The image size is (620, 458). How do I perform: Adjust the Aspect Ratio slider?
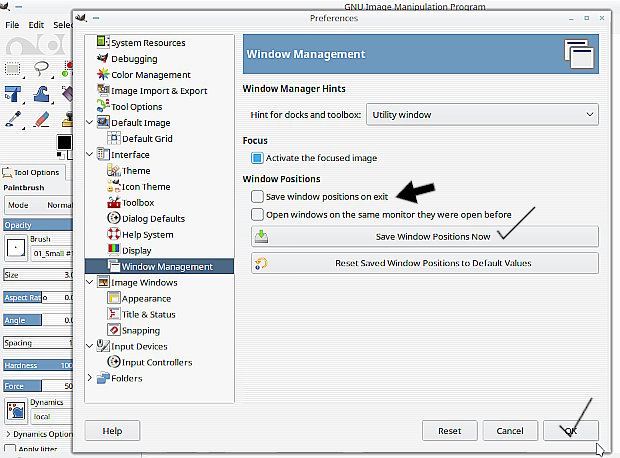[x=38, y=297]
